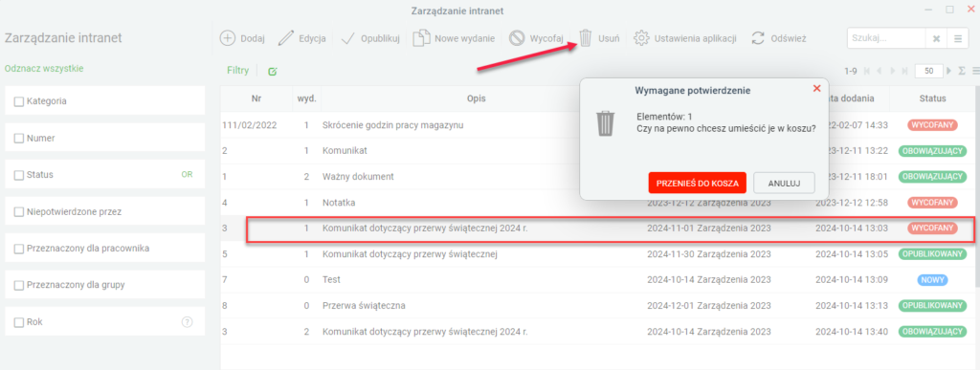Viewport: 980px width, 370px height.
Task: Click the green edit filters icon next to Filtry
Action: point(273,71)
